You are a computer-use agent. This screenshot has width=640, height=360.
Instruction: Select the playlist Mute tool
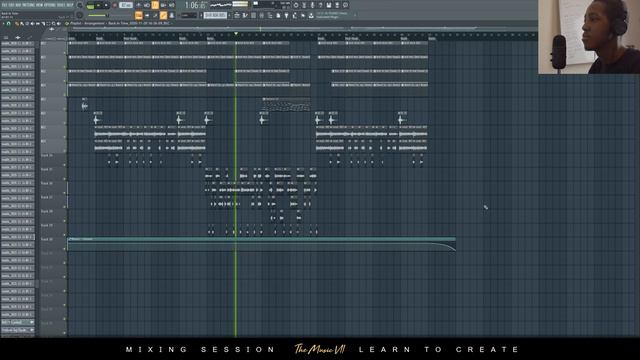click(x=32, y=24)
